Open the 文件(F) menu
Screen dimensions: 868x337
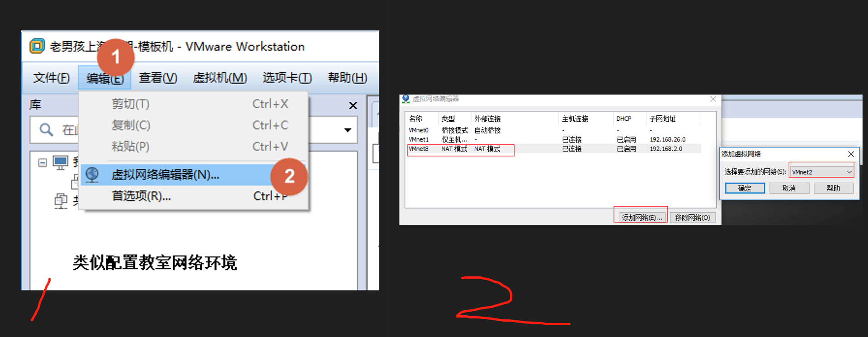51,78
